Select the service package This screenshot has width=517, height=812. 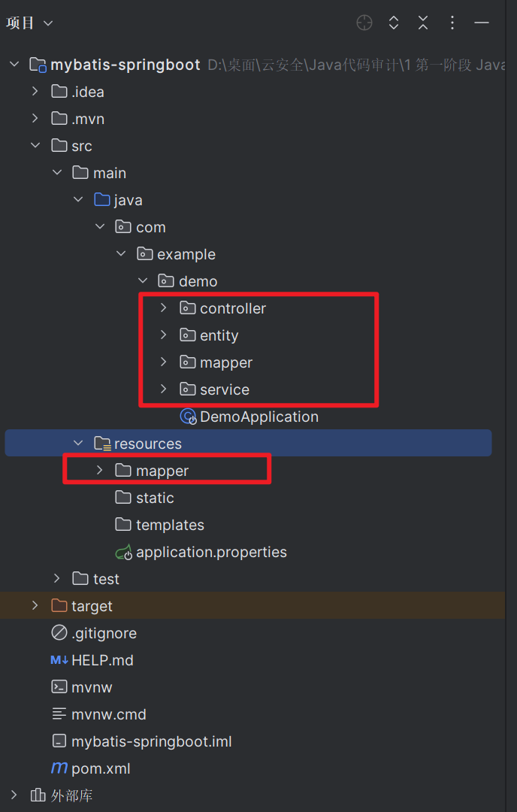pos(224,389)
